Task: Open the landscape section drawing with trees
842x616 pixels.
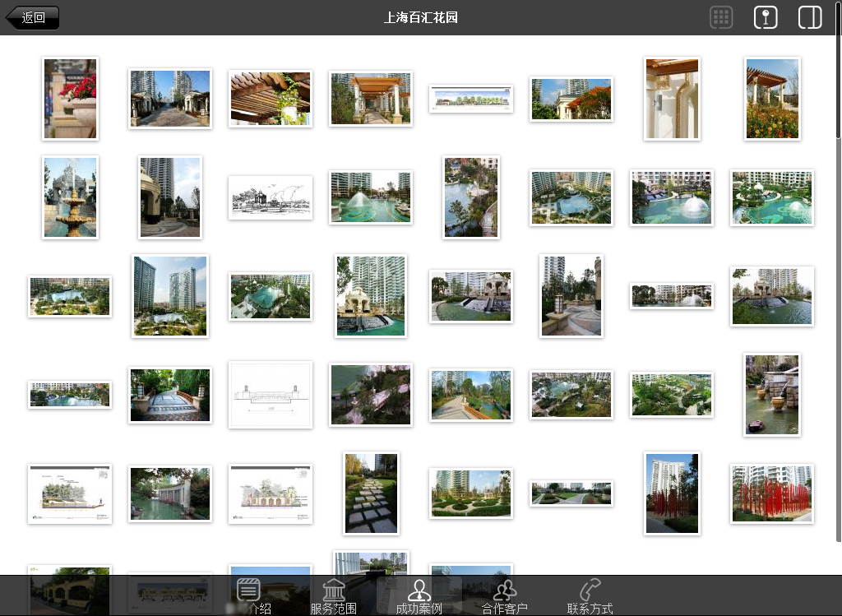Action: click(x=71, y=493)
